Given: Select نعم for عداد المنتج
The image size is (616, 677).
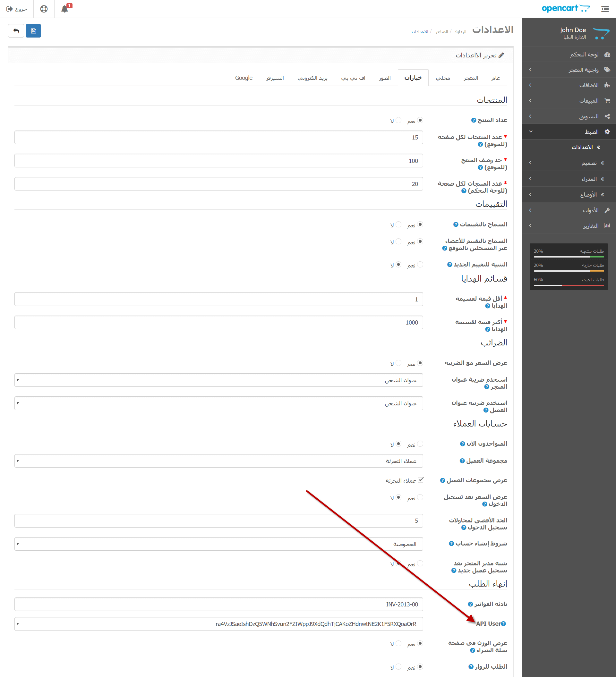Looking at the screenshot, I should tap(420, 120).
